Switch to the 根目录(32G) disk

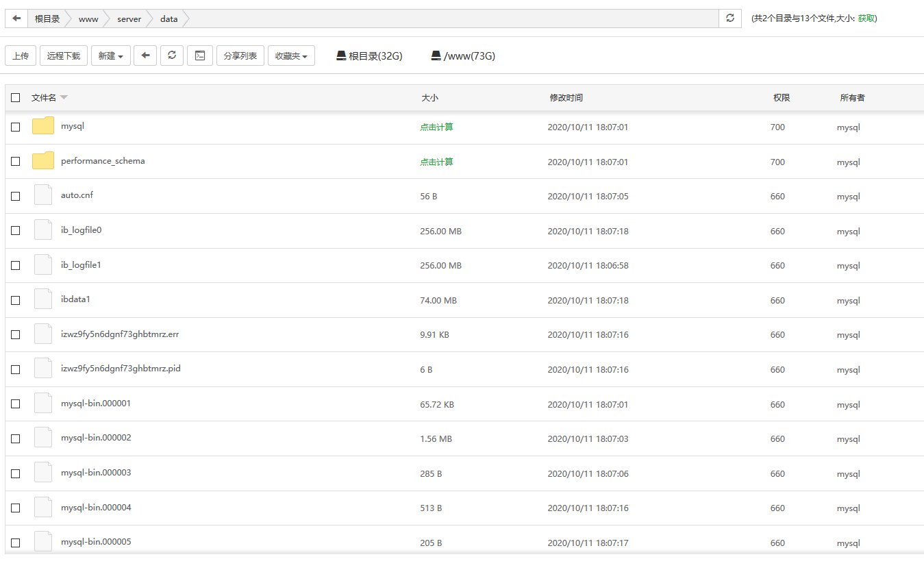[369, 56]
